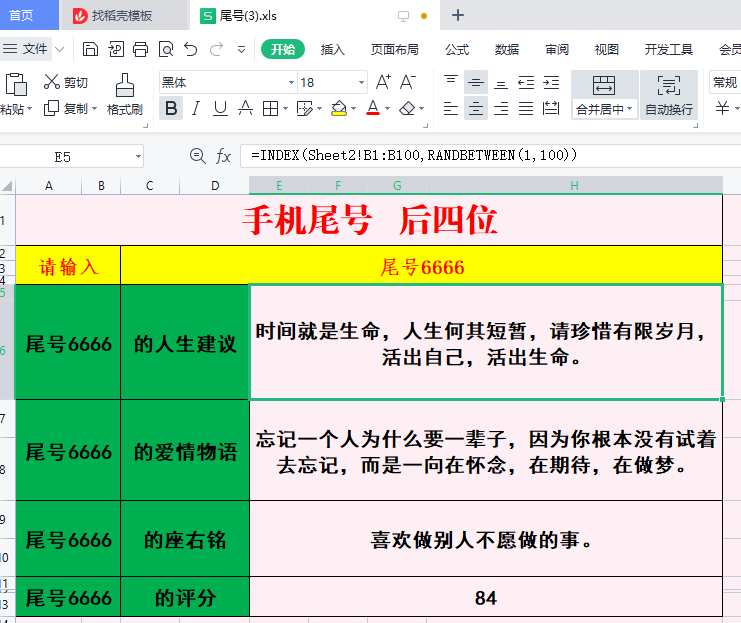
Task: Click the increase font size icon
Action: click(383, 82)
